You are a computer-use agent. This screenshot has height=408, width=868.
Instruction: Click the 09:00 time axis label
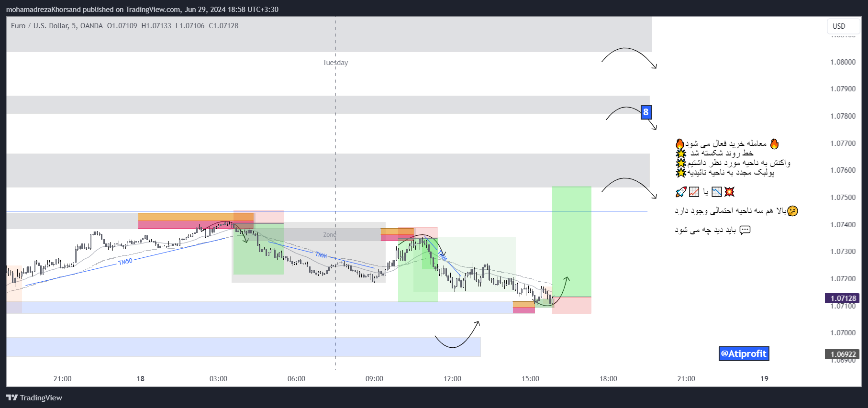point(374,378)
